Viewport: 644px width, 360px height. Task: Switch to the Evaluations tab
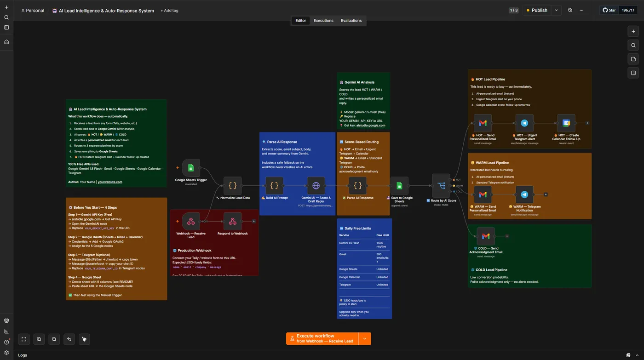click(x=351, y=21)
